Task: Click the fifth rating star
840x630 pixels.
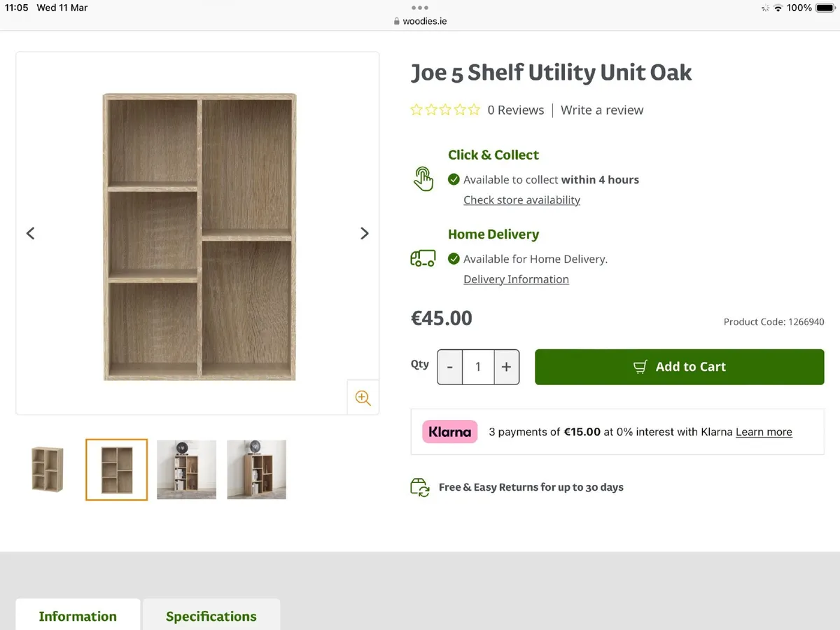Action: coord(473,110)
